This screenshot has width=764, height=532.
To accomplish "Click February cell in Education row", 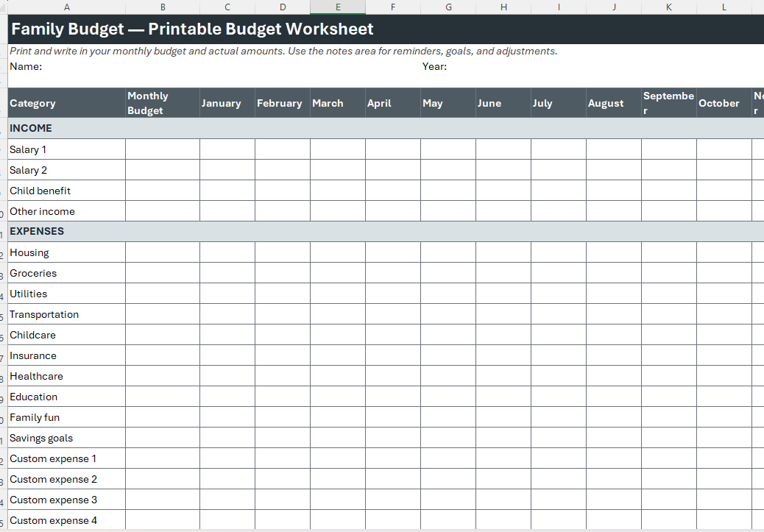I will coord(283,397).
